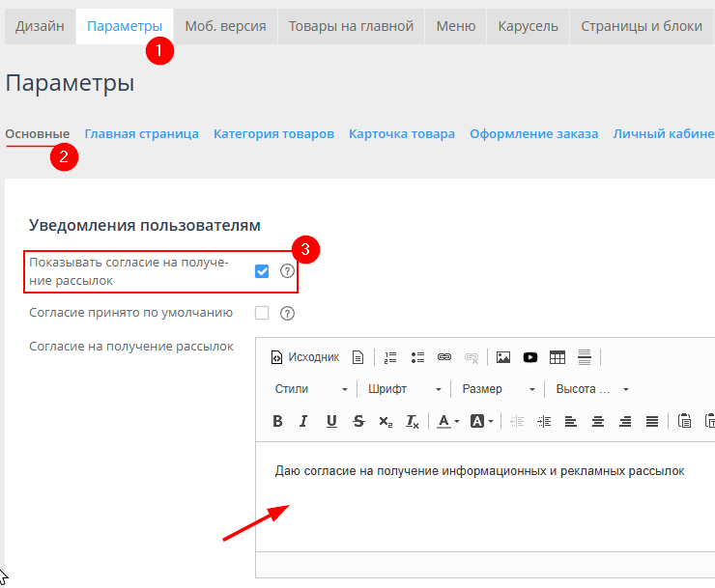The width and height of the screenshot is (715, 588).
Task: Open the Исходник source view button
Action: coord(305,357)
